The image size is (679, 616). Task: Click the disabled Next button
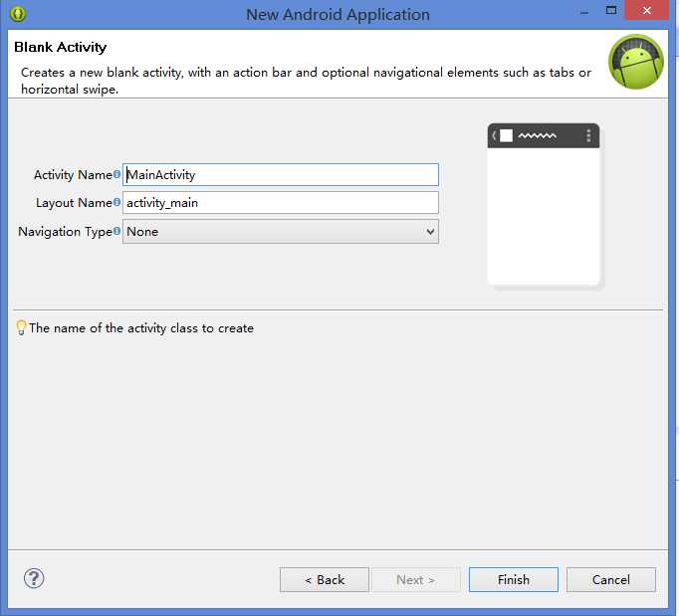click(x=416, y=579)
